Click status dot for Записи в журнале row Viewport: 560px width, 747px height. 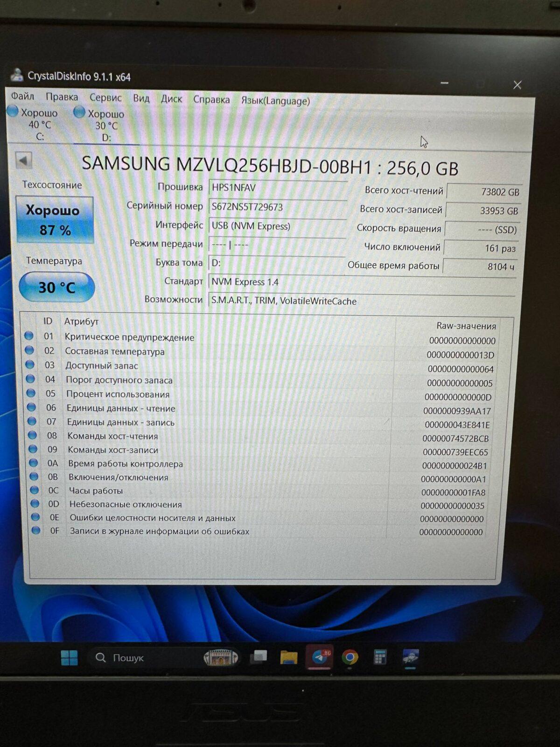[35, 530]
